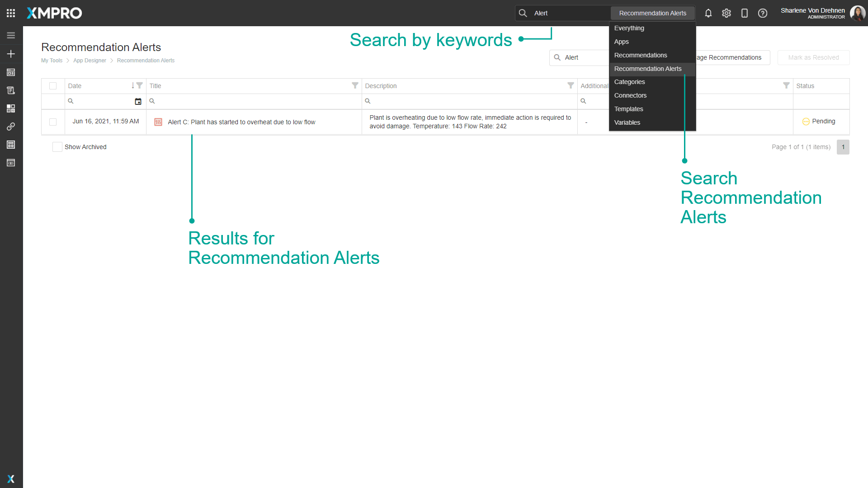Filter the Title column using funnel icon
This screenshot has width=868, height=488.
coord(355,85)
